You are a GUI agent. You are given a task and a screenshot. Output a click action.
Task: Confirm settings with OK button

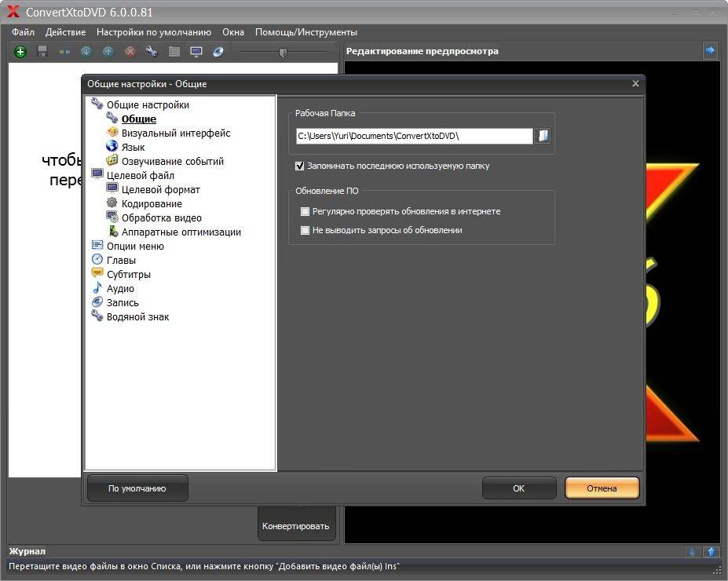click(x=518, y=488)
